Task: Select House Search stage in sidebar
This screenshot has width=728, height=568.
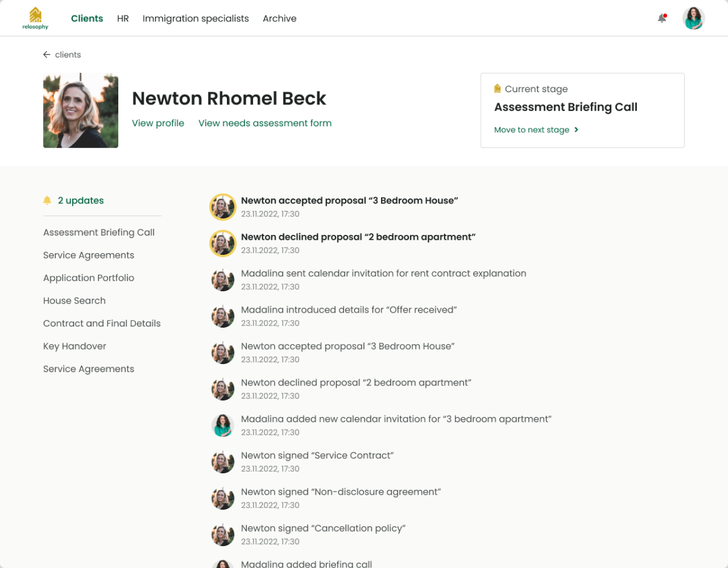Action: (74, 300)
